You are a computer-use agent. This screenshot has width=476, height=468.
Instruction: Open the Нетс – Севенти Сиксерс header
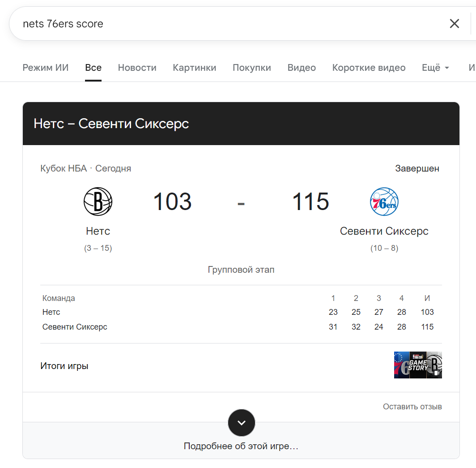point(111,124)
